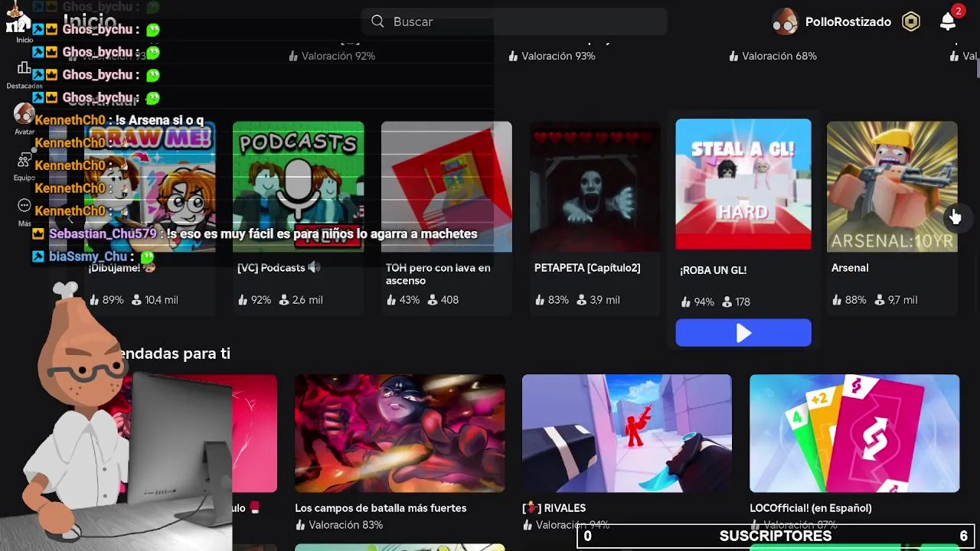The height and width of the screenshot is (551, 980).
Task: Open the Destacadas sidebar item
Action: point(24,75)
